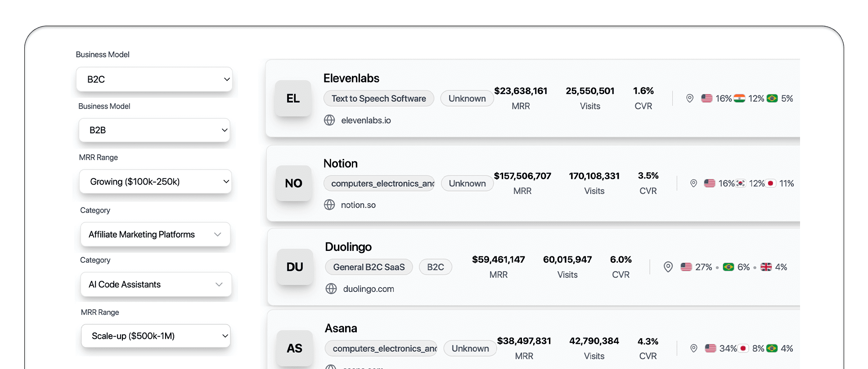Click the DU avatar for Duolingo
Image resolution: width=868 pixels, height=369 pixels.
click(295, 267)
